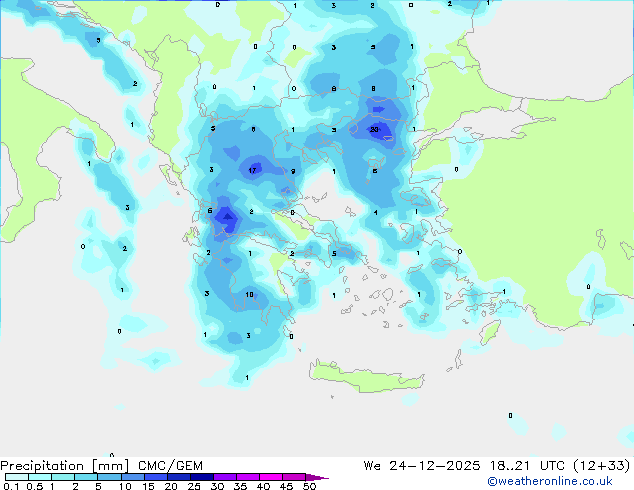Screen dimensions: 634x490
Task: Select the 'CMC/GEM' model label
Action: (x=170, y=466)
